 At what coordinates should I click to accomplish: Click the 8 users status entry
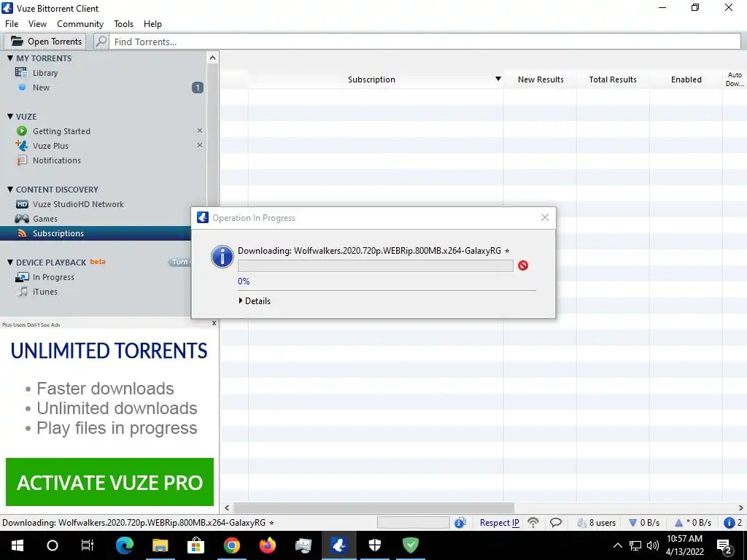tap(597, 523)
